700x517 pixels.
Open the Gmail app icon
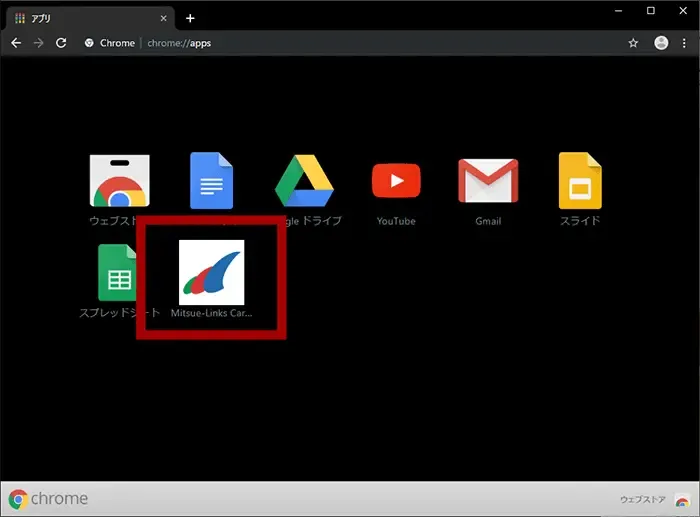click(x=488, y=180)
